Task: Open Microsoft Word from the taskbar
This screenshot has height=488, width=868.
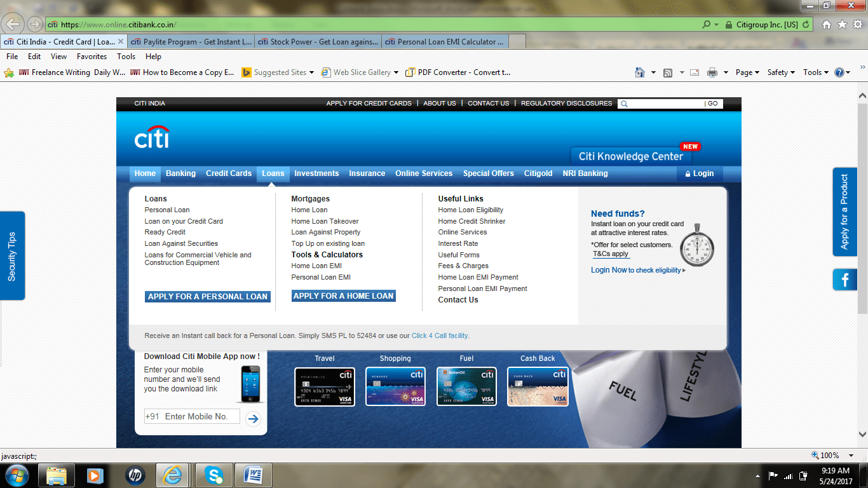Action: 254,475
